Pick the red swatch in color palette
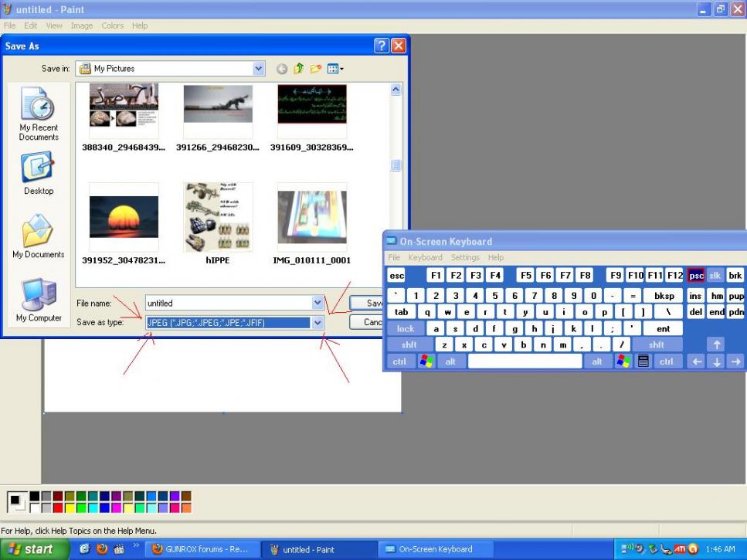 tap(58, 507)
